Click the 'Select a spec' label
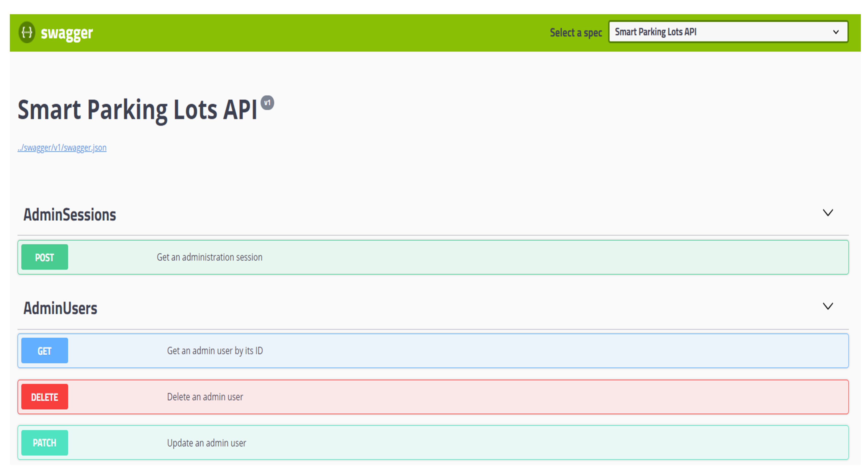 576,33
